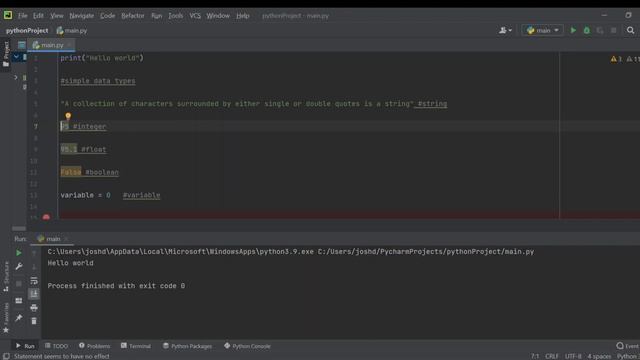Image resolution: width=640 pixels, height=360 pixels.
Task: Open the Run menu in the menu bar
Action: pyautogui.click(x=156, y=16)
